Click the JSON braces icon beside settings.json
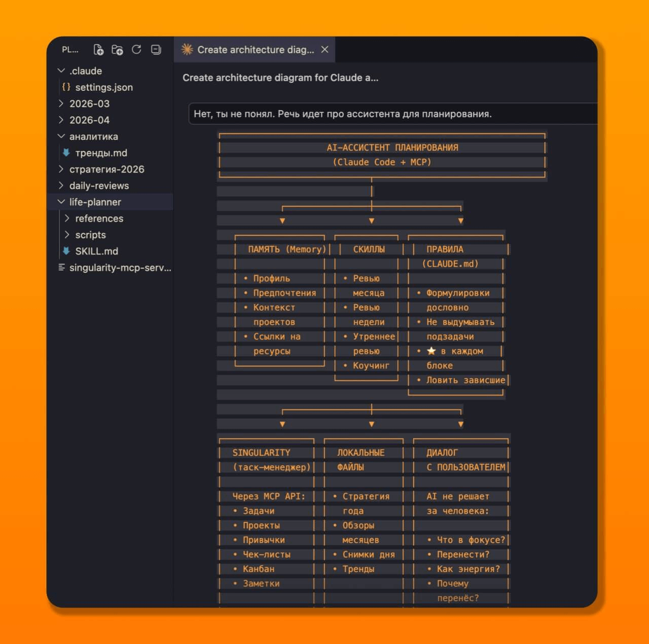The width and height of the screenshot is (649, 644). point(66,87)
